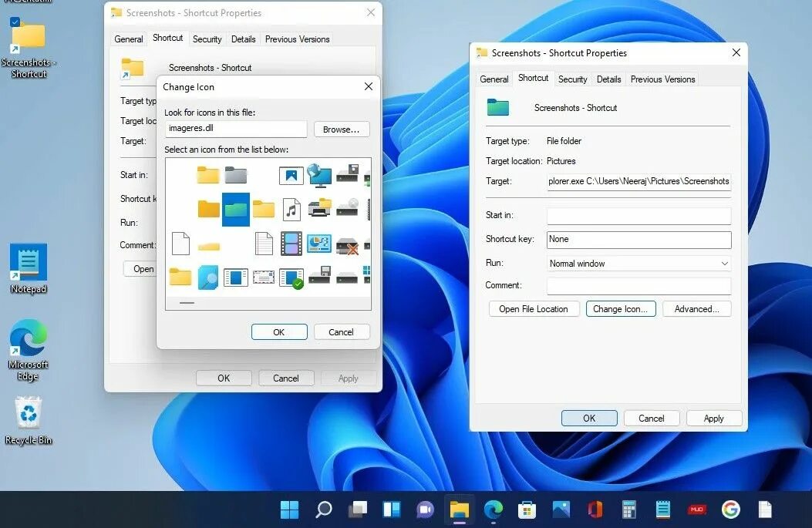Pick the highlighted teal-green folder icon
The width and height of the screenshot is (812, 528).
(x=236, y=209)
